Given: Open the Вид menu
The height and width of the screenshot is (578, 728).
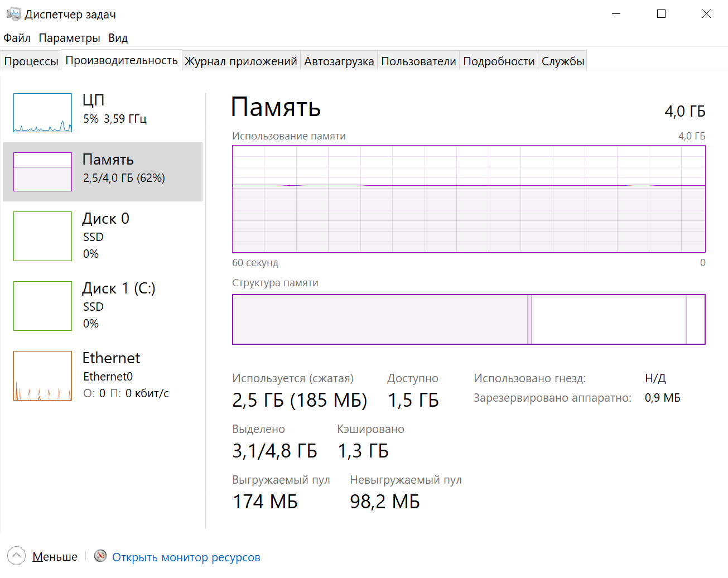Looking at the screenshot, I should 118,38.
